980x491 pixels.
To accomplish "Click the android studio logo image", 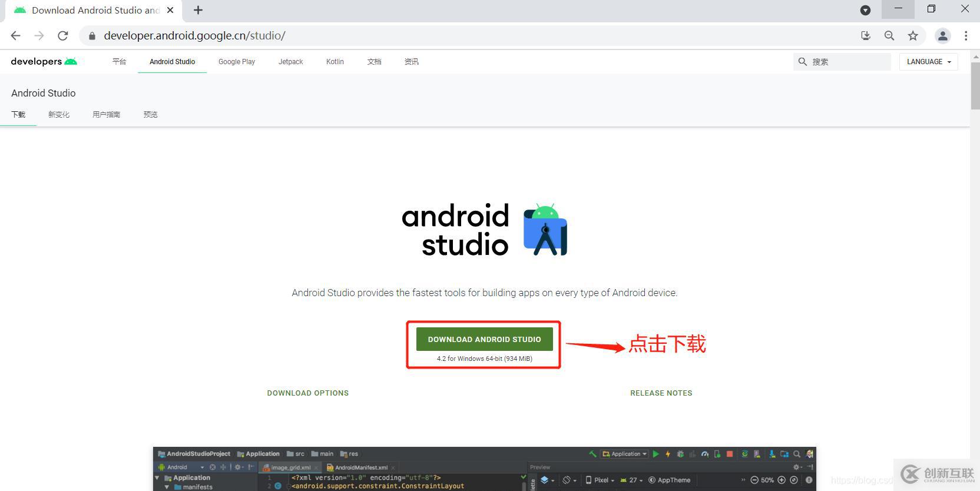I will [x=485, y=230].
